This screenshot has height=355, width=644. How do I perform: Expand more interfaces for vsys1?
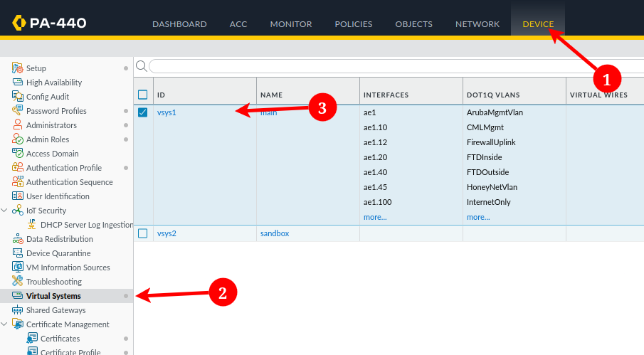click(x=374, y=217)
